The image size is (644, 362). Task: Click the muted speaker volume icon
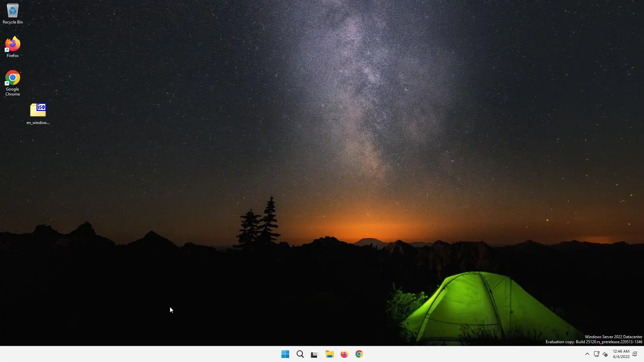605,354
